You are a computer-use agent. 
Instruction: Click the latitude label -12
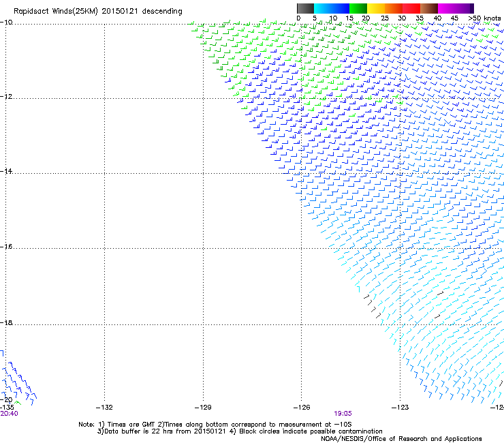[x=6, y=97]
